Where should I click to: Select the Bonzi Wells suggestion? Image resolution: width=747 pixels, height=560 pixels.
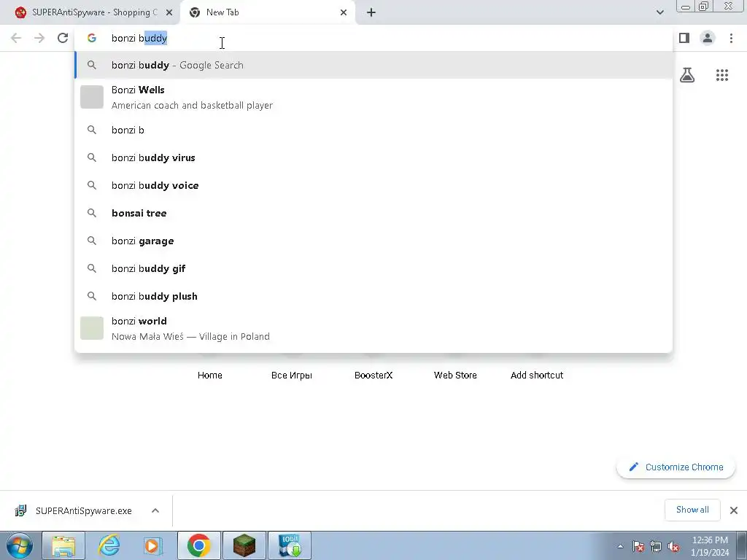click(374, 97)
